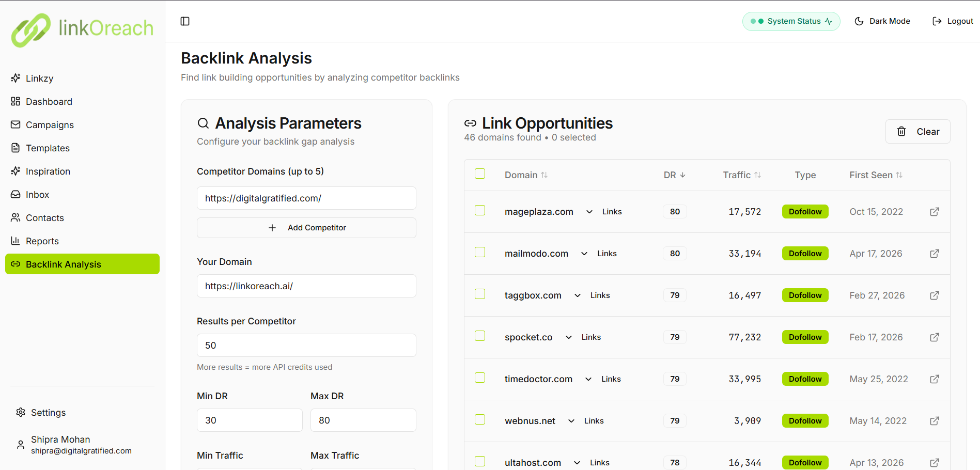Expand Links for timedoctor.com
The image size is (980, 470).
603,379
